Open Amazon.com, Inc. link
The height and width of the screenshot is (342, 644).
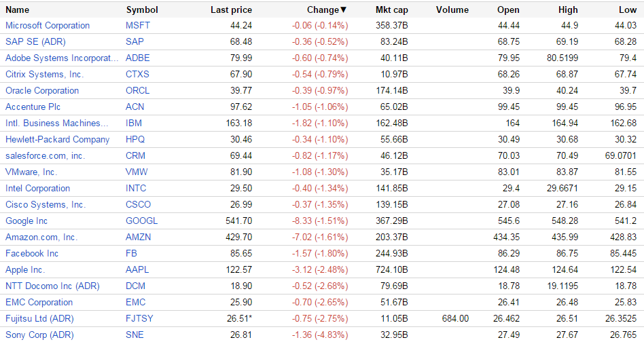pyautogui.click(x=41, y=237)
